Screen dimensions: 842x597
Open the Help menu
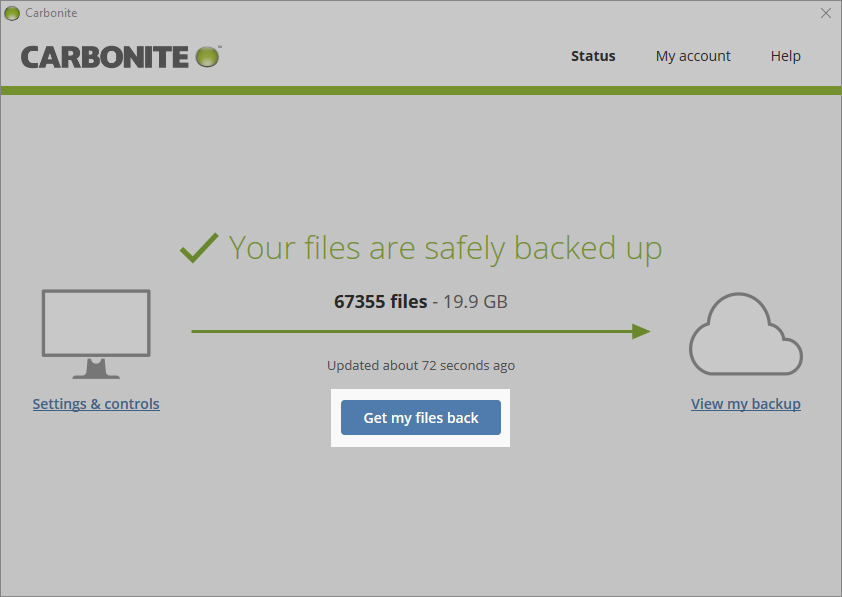[x=785, y=56]
